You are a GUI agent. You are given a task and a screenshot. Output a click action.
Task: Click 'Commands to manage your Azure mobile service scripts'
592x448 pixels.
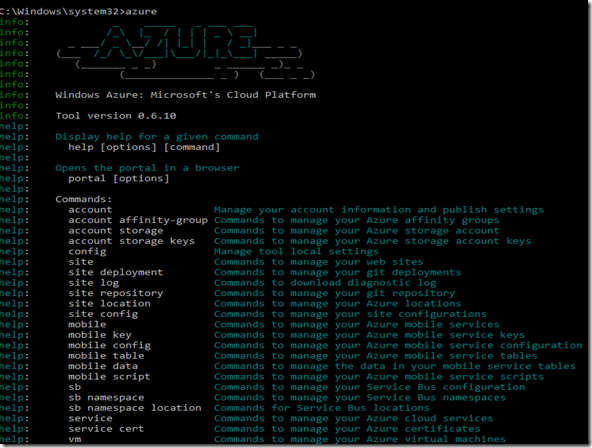379,377
